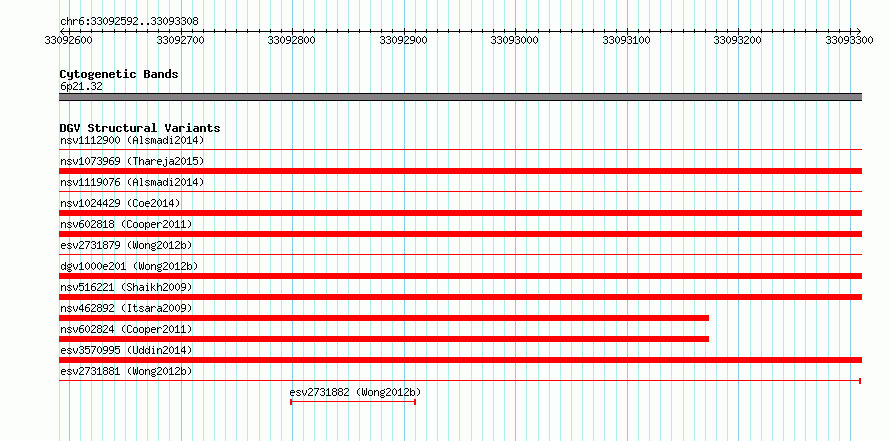Open the nsv1073969 (Thareja2015) variant label
This screenshot has width=890, height=441.
[132, 161]
